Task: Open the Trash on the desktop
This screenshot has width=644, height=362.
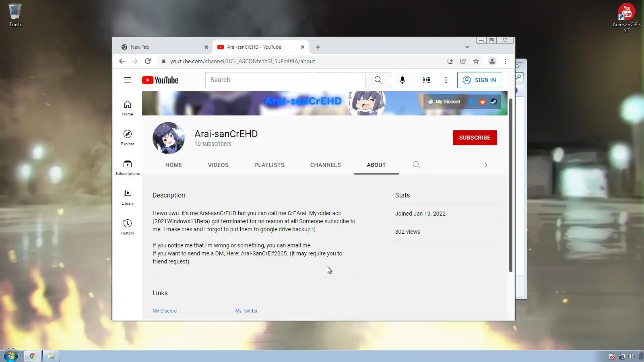Action: coord(15,15)
